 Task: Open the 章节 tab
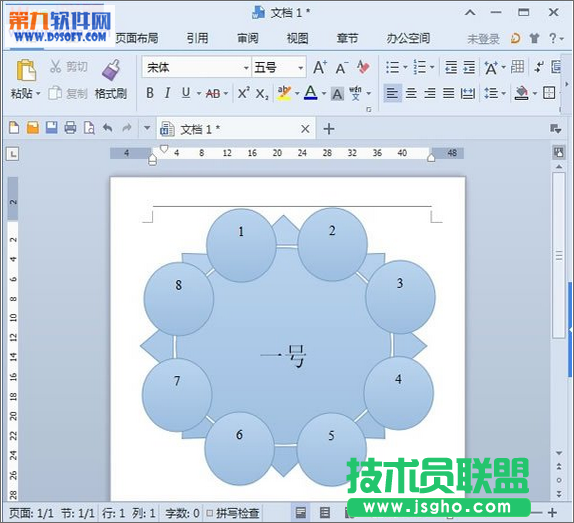(x=347, y=38)
